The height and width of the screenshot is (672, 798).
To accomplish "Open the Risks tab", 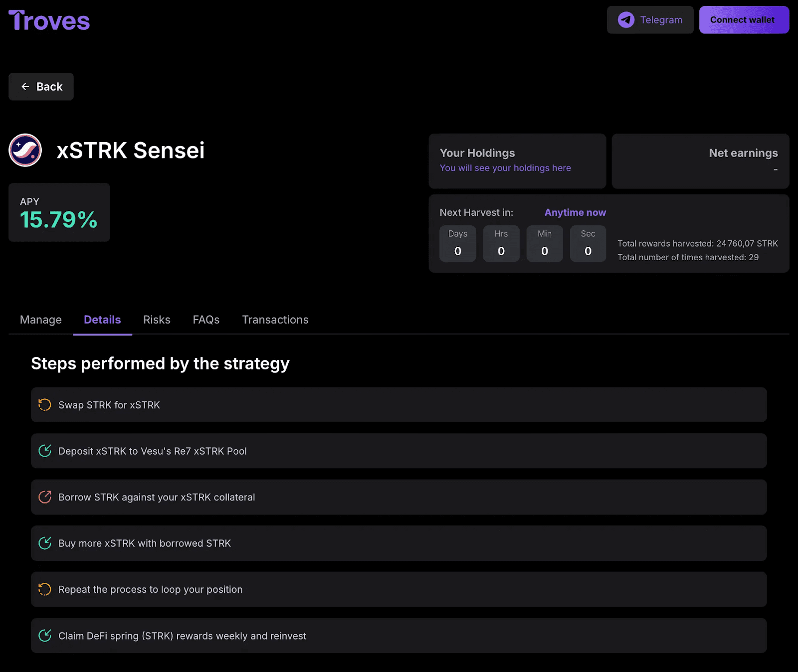I will [x=157, y=320].
